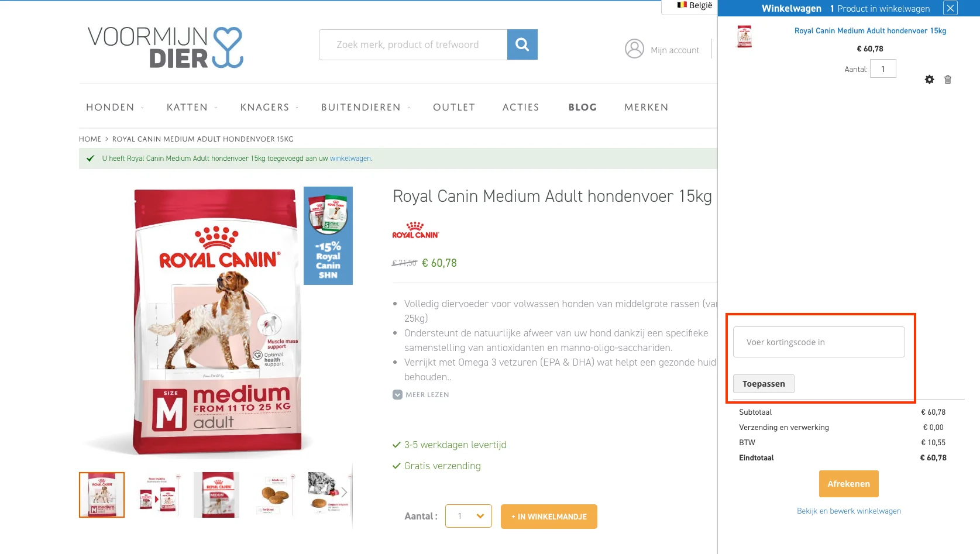
Task: Remove cart item with trash icon
Action: point(948,80)
